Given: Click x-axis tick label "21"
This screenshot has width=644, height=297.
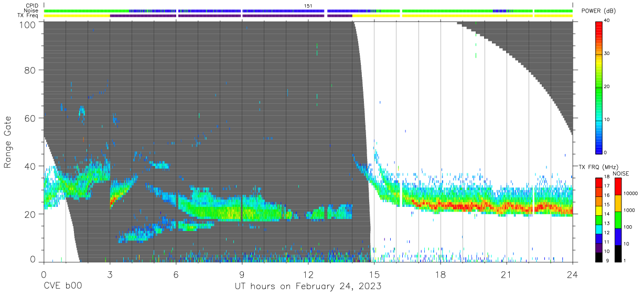Looking at the screenshot, I should (x=507, y=273).
